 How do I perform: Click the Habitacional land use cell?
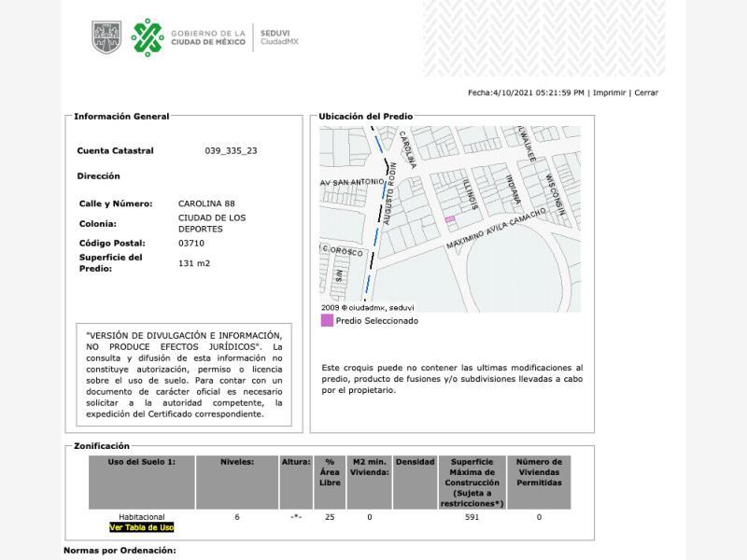click(x=142, y=517)
